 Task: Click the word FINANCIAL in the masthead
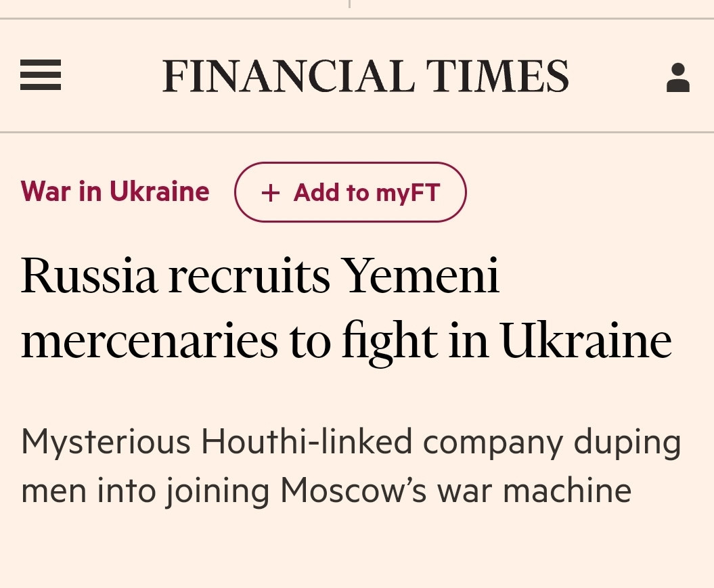288,76
